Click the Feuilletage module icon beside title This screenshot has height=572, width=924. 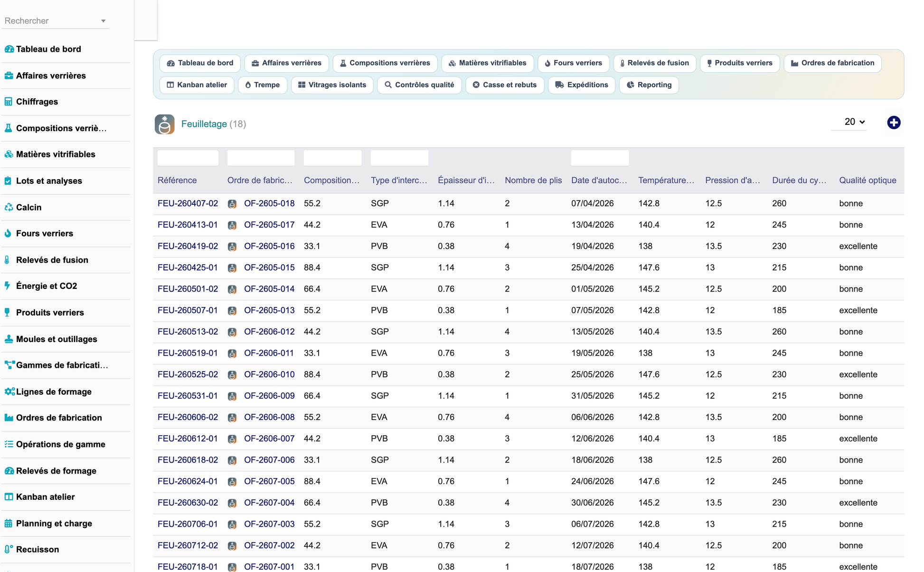pyautogui.click(x=164, y=124)
